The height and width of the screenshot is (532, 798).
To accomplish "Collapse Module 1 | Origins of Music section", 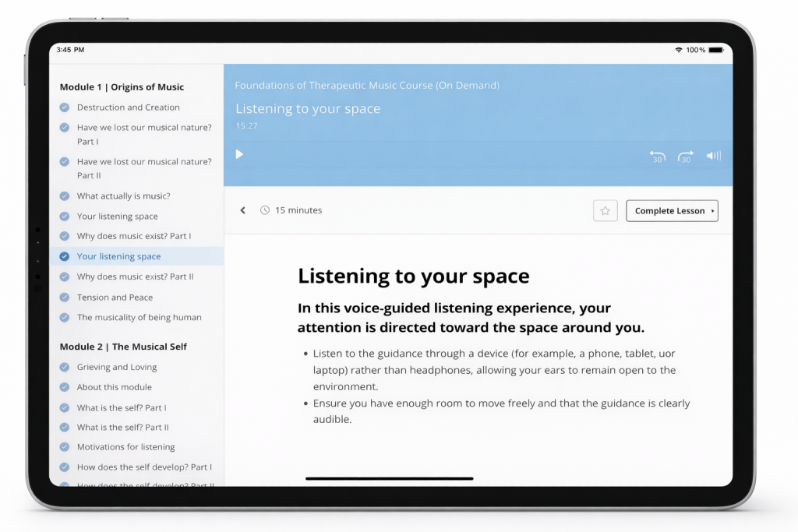I will click(122, 87).
